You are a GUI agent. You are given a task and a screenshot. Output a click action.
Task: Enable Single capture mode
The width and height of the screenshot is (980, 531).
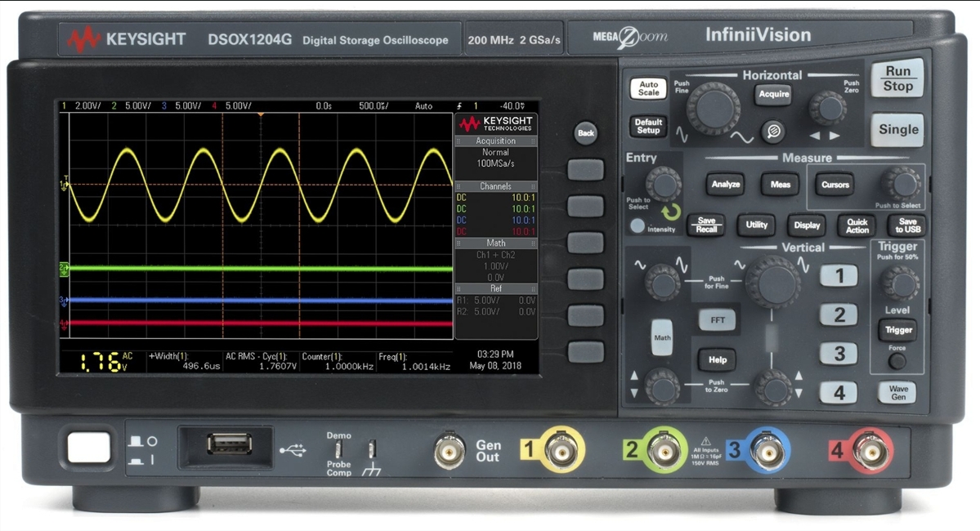click(897, 129)
